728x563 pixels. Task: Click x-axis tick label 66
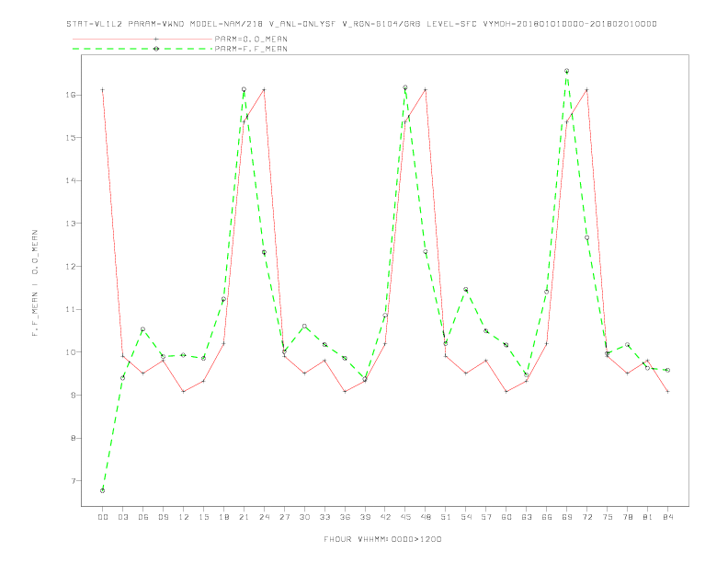(x=547, y=517)
